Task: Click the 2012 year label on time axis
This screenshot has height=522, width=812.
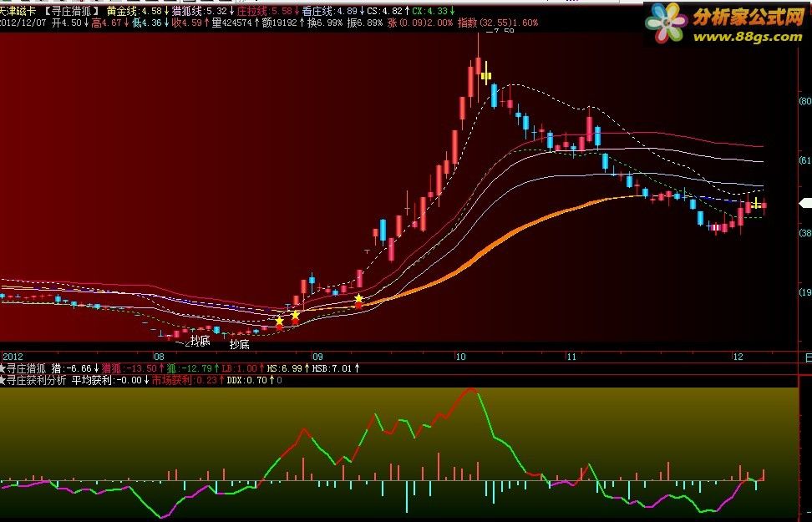Action: tap(13, 357)
